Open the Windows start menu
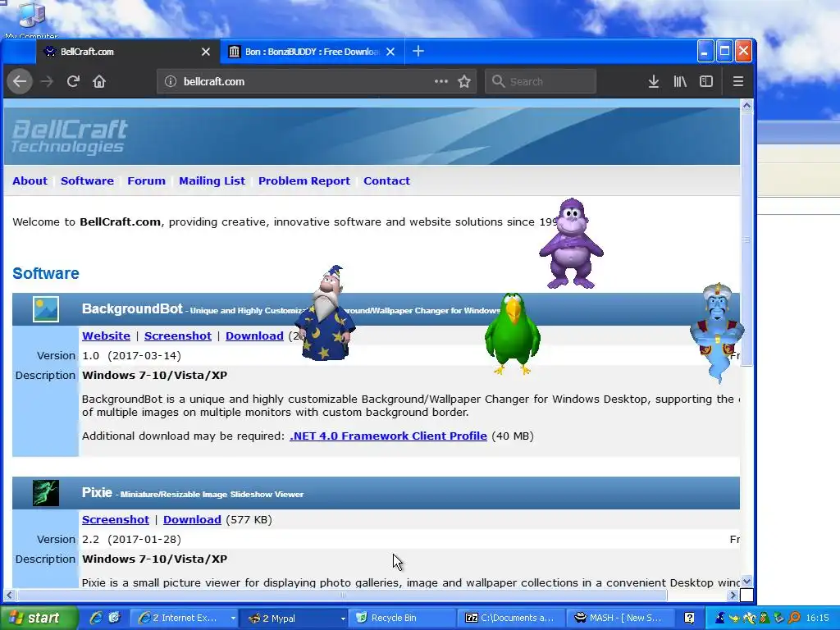Viewport: 840px width, 630px height. pyautogui.click(x=38, y=618)
